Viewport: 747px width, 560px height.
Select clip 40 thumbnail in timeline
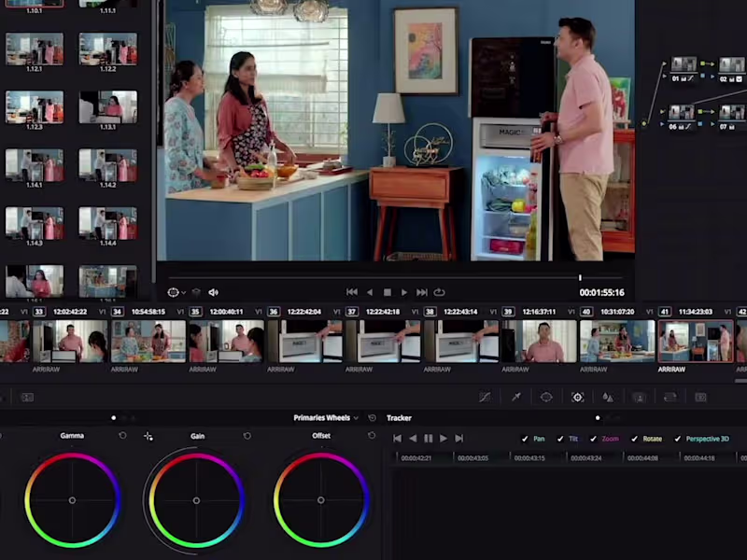pos(617,342)
